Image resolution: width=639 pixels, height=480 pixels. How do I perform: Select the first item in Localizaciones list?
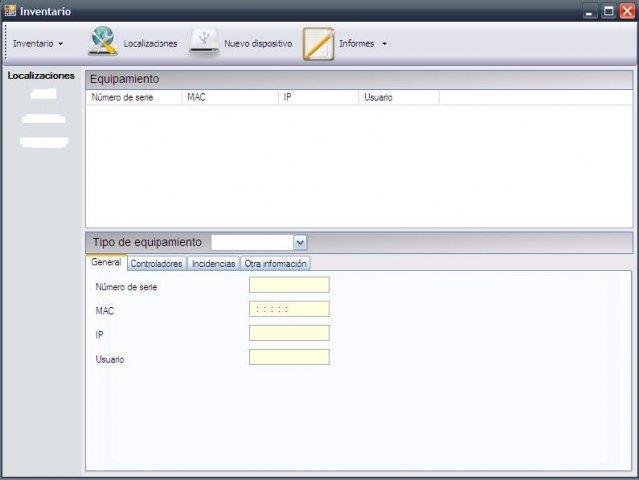tap(43, 94)
